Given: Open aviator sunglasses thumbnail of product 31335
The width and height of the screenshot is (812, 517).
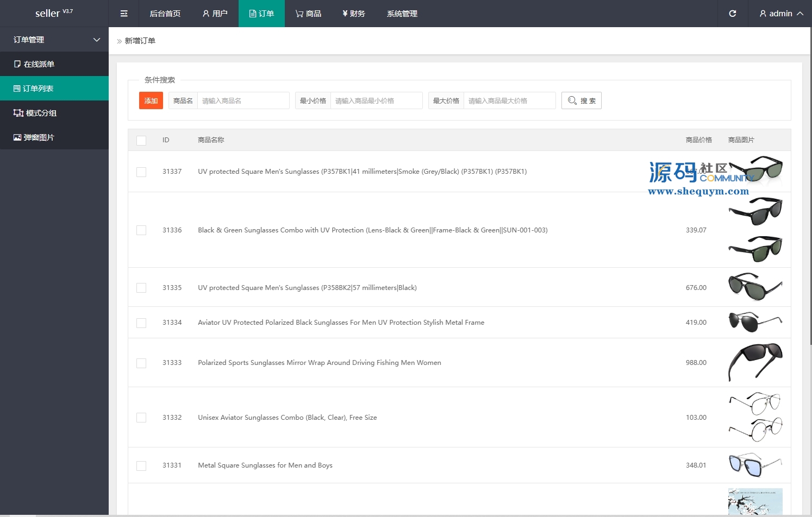Looking at the screenshot, I should tap(755, 287).
